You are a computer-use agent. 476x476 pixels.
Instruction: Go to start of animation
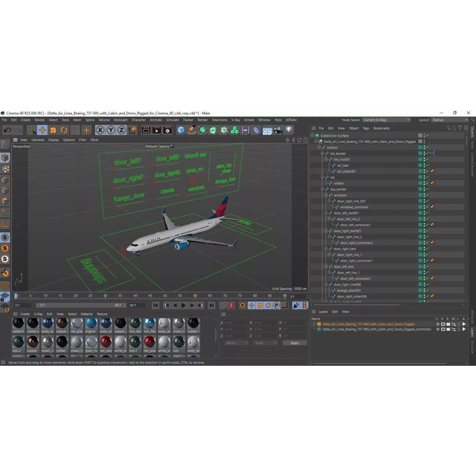(155, 305)
